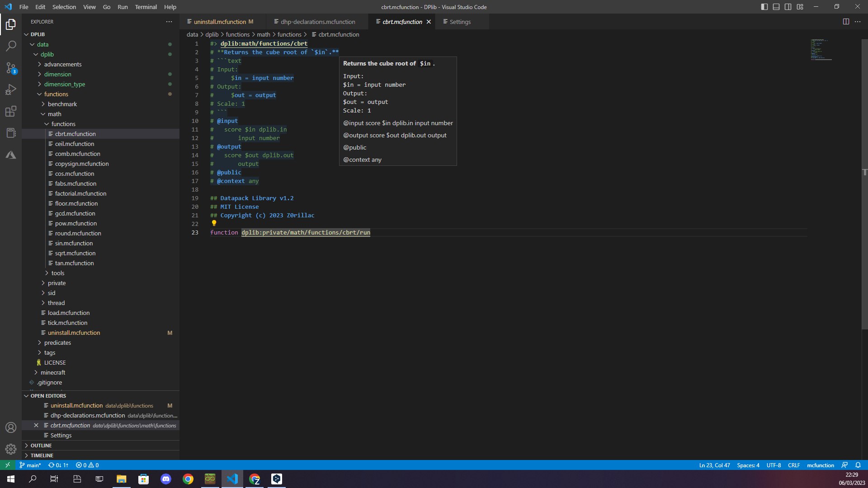Open notifications bell in status bar
This screenshot has width=868, height=488.
click(858, 465)
